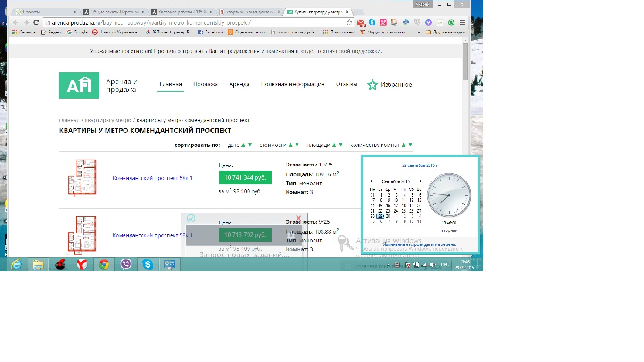Sort by стоимости ascending arrow
644x362 pixels.
click(x=291, y=145)
